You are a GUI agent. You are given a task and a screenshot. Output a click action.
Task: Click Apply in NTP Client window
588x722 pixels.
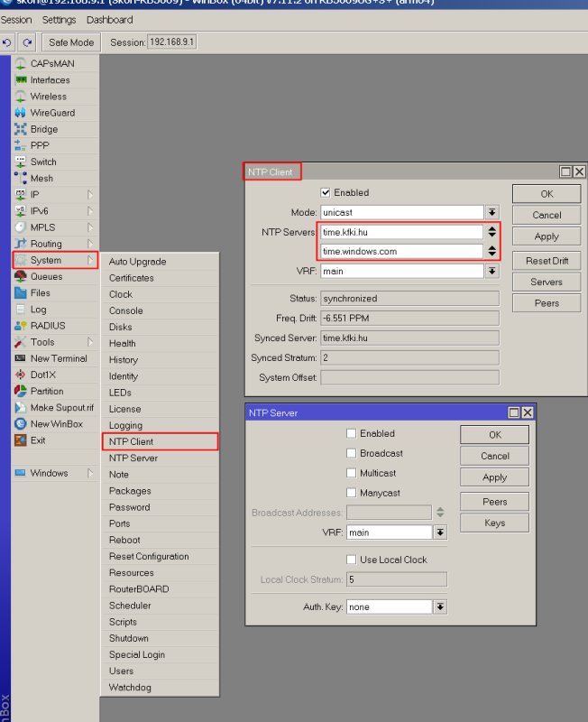547,236
